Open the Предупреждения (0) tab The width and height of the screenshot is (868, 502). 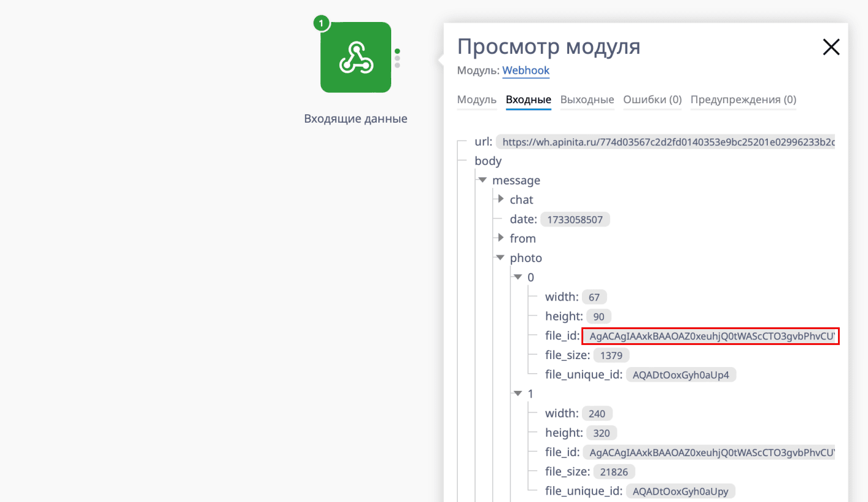pyautogui.click(x=743, y=100)
